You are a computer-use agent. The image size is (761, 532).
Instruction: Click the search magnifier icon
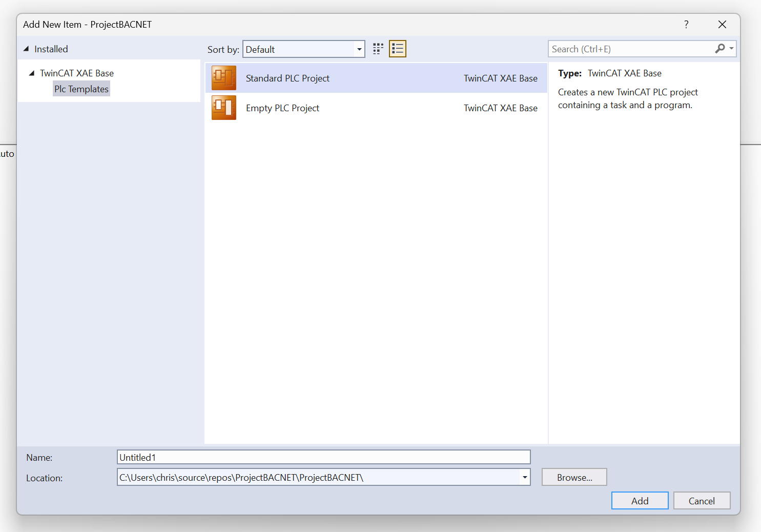(719, 49)
